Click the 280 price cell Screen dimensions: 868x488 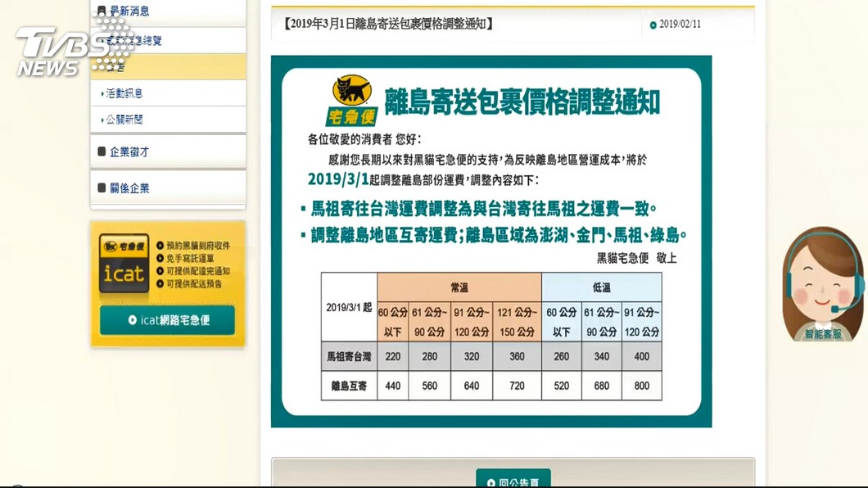(x=430, y=357)
